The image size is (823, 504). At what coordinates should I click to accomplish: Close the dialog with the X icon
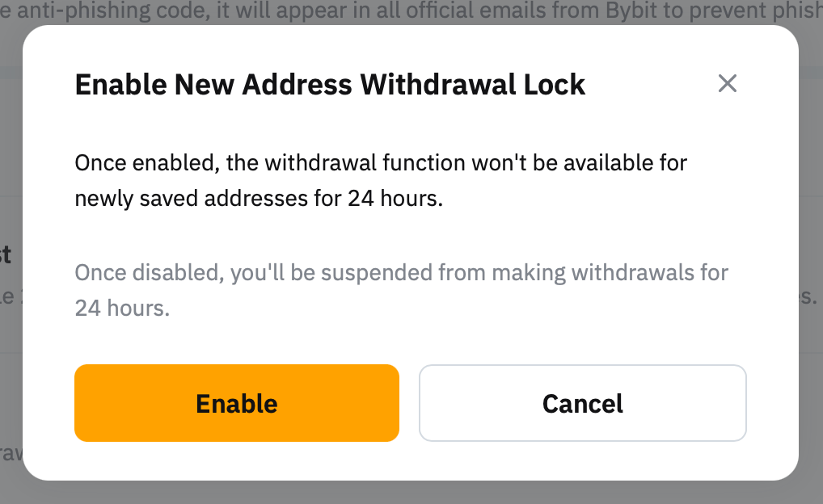click(728, 83)
